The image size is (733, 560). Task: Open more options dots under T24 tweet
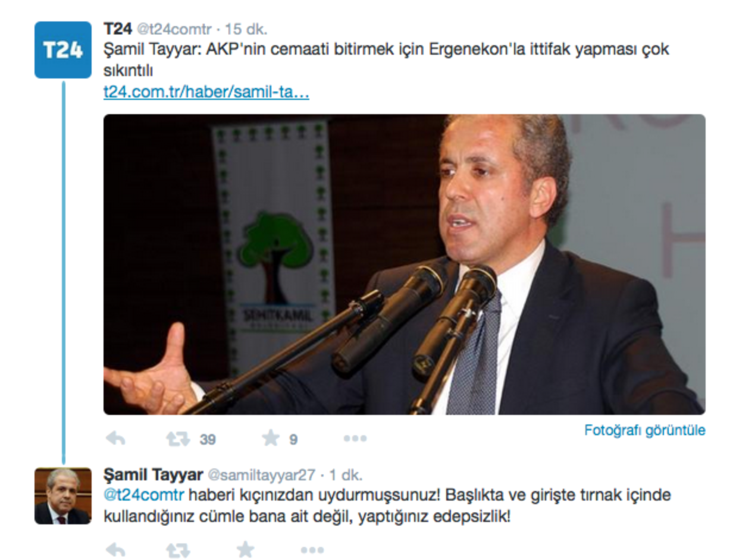pyautogui.click(x=355, y=439)
